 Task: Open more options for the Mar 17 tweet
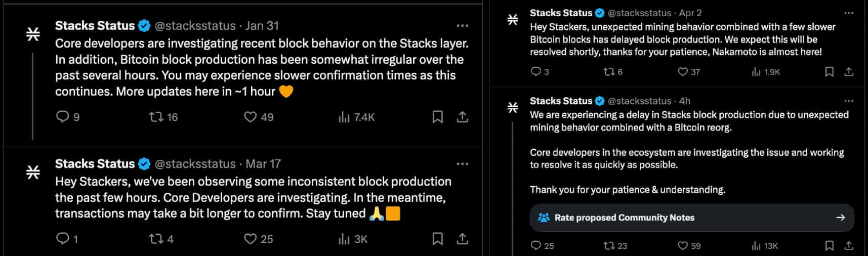(x=462, y=164)
